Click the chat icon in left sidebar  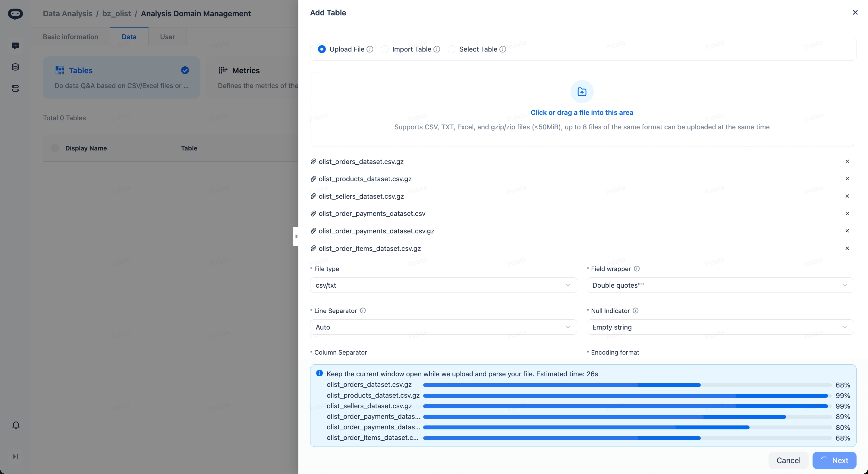click(15, 46)
